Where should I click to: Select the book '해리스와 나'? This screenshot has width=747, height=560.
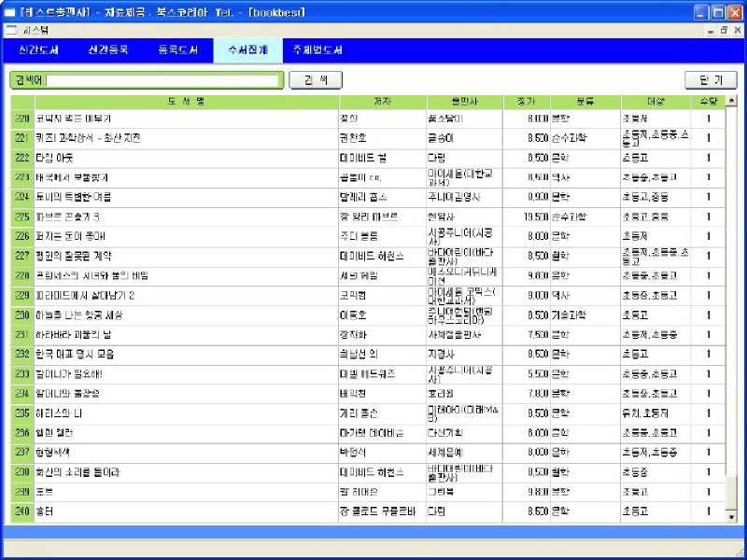click(186, 413)
